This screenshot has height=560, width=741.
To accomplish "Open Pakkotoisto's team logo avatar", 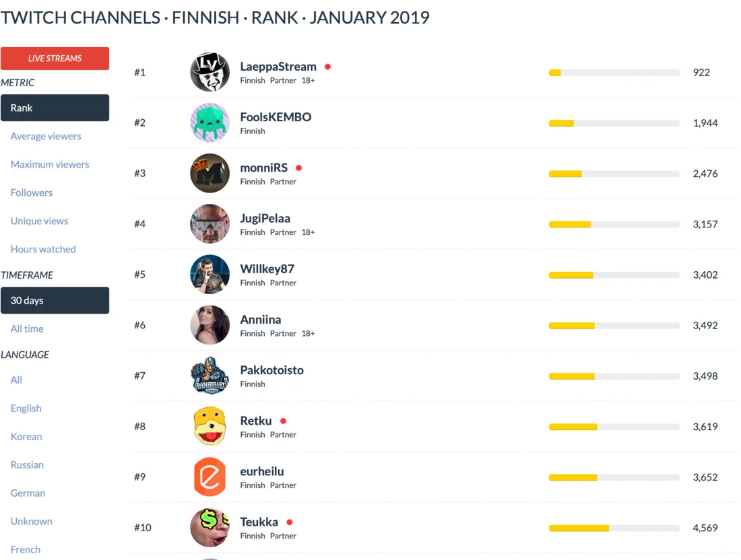I will click(x=210, y=376).
